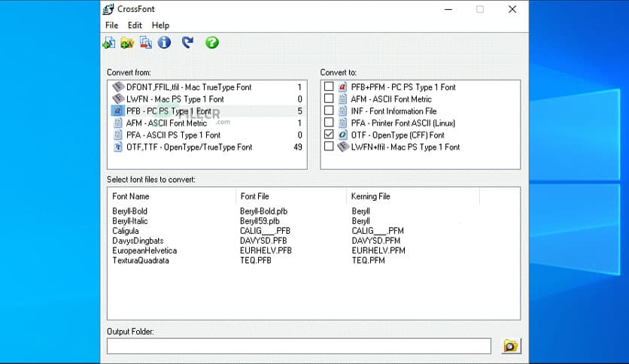Screen dimensions: 629x364
Task: Open the Help menu
Action: [160, 26]
